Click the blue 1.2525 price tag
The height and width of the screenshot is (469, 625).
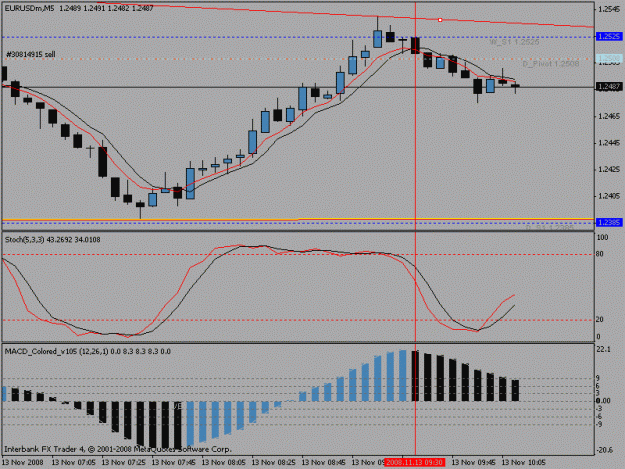pos(609,37)
